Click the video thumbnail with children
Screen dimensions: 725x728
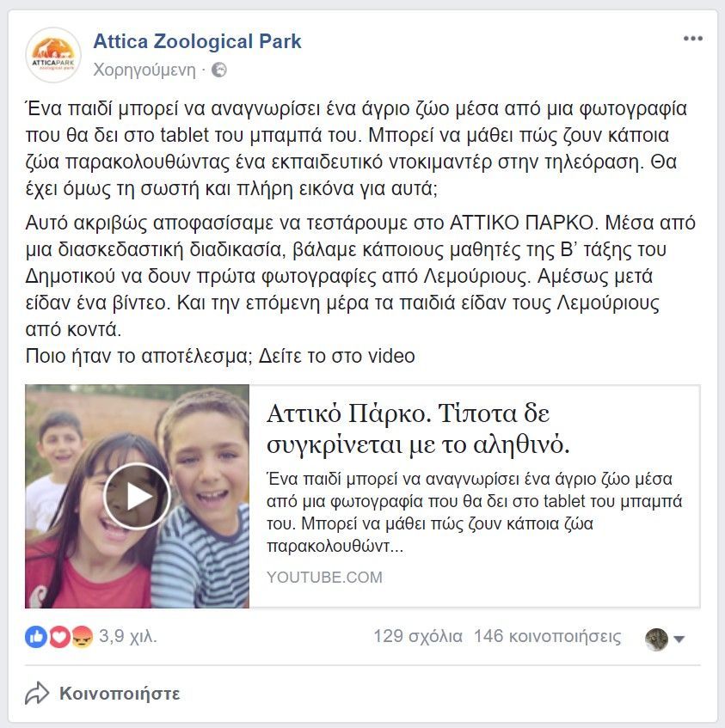pos(137,496)
